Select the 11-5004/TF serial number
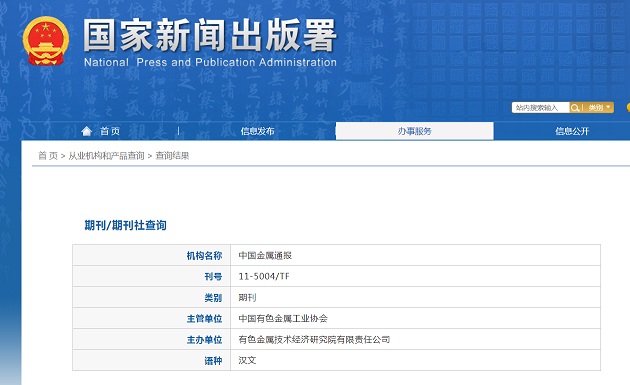Viewport: 630px width, 385px height. [264, 276]
